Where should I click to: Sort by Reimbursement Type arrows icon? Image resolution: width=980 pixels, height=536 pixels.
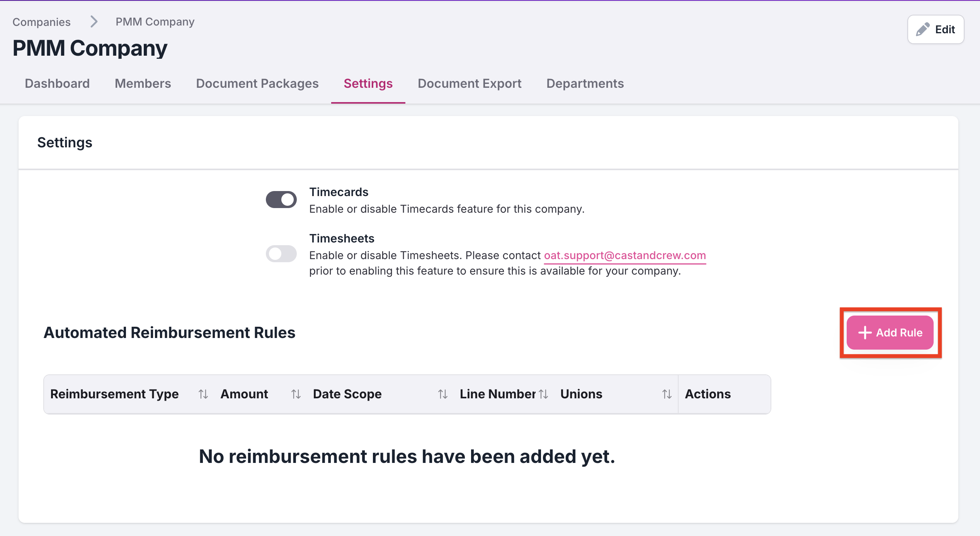203,394
